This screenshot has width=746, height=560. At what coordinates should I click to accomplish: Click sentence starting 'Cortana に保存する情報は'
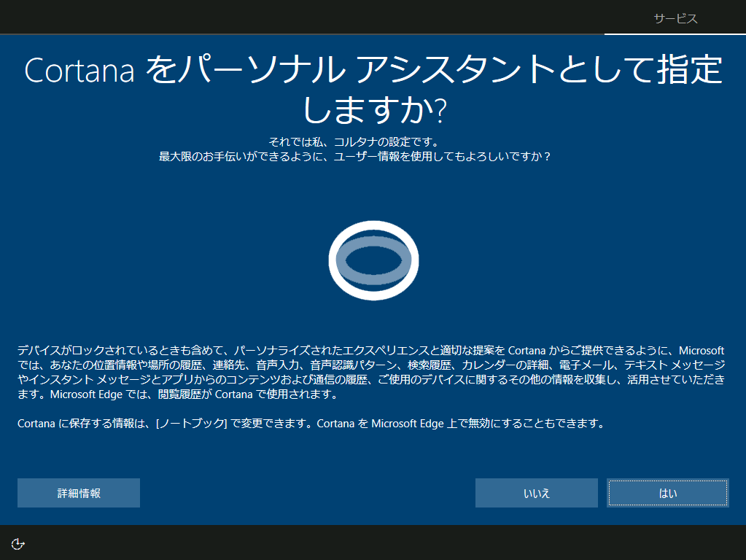(x=311, y=424)
